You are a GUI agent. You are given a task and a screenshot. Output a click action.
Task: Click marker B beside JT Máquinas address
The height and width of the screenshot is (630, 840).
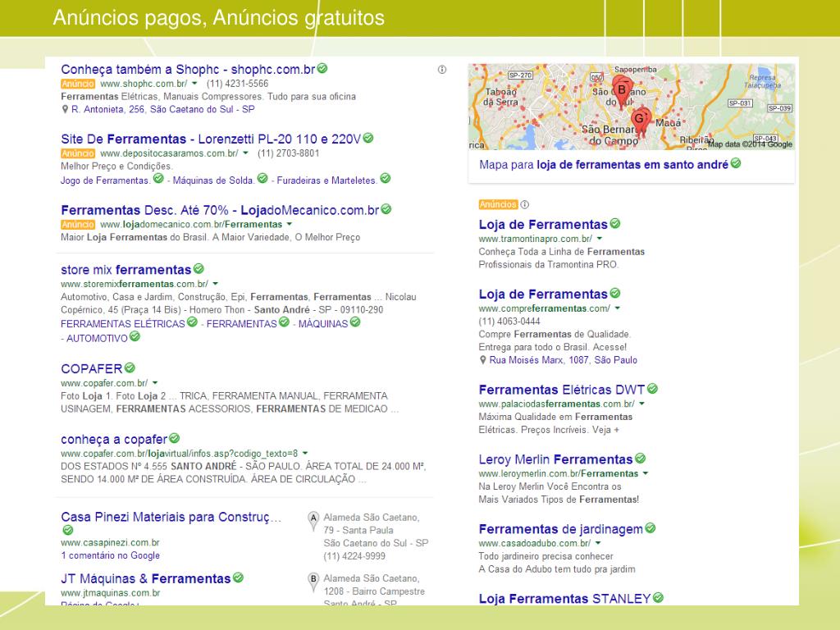(x=313, y=582)
